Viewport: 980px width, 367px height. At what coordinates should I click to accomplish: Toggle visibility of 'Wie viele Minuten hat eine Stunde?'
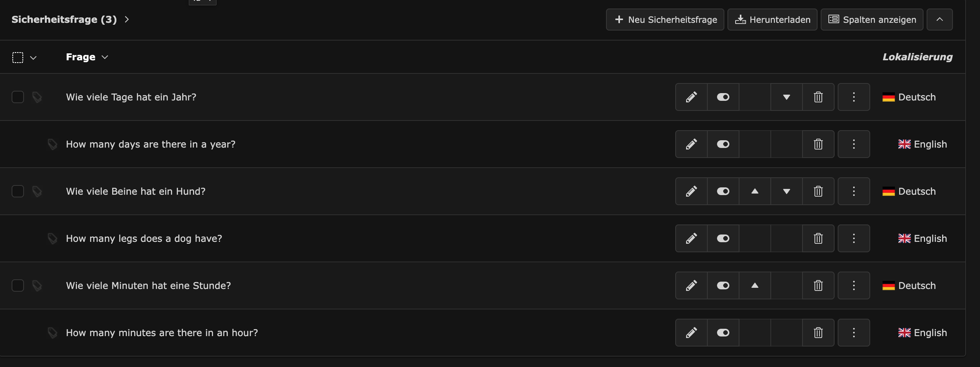click(723, 285)
